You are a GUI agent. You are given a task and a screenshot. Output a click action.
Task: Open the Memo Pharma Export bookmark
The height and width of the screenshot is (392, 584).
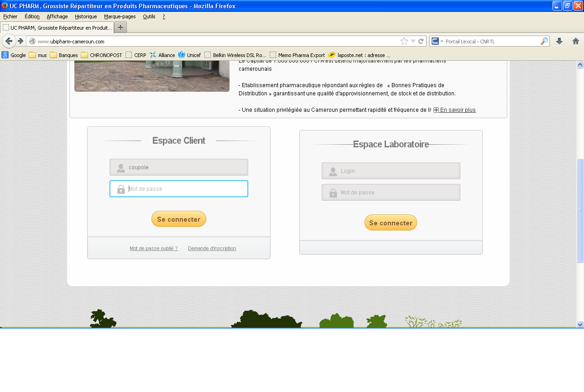tap(297, 55)
